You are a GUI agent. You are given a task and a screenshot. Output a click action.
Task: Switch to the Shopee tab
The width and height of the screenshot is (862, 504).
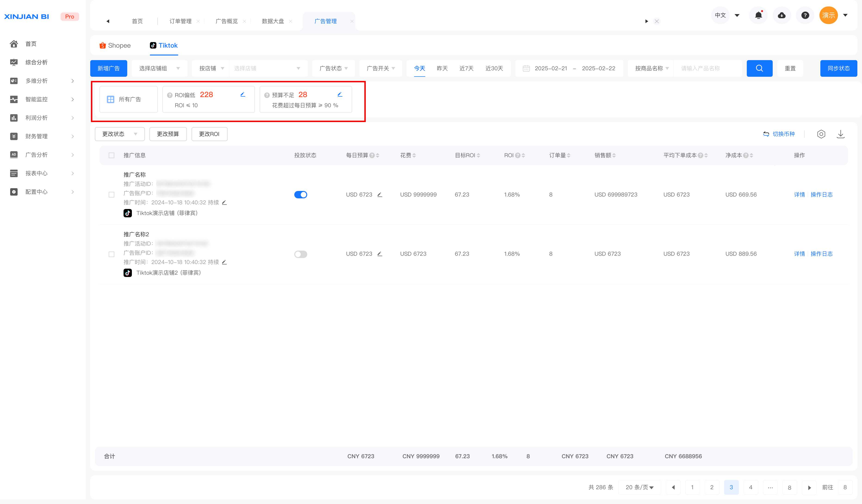[115, 46]
